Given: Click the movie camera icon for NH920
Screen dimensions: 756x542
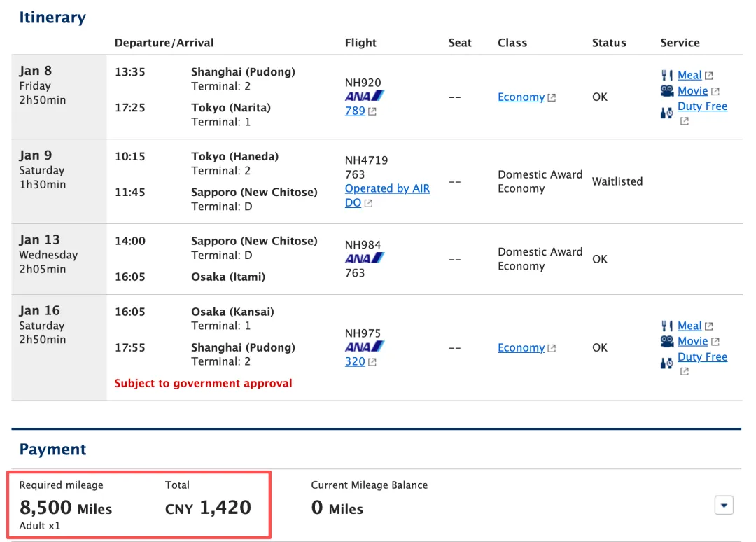Looking at the screenshot, I should pyautogui.click(x=667, y=90).
